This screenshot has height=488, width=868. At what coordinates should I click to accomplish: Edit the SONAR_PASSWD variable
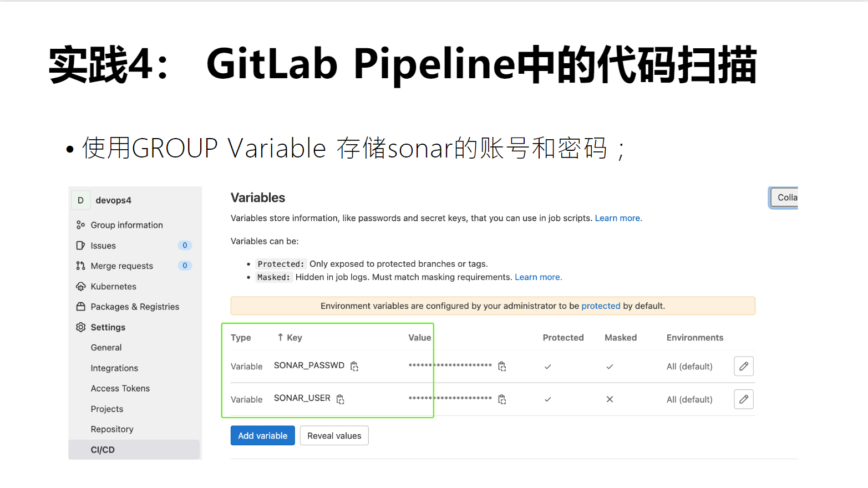click(744, 366)
